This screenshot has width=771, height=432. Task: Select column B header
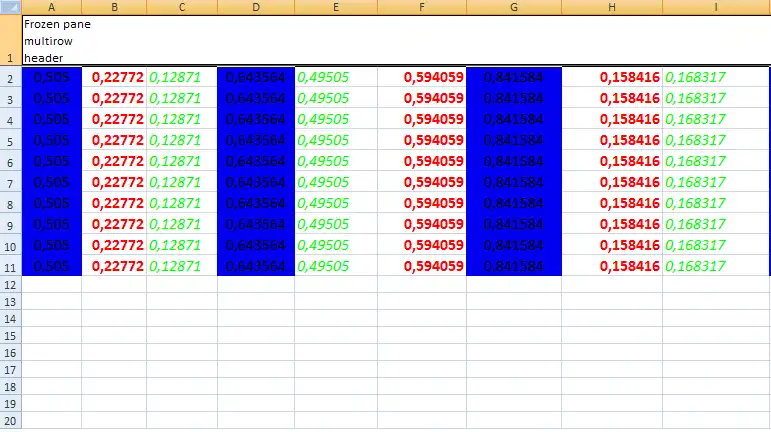click(114, 7)
